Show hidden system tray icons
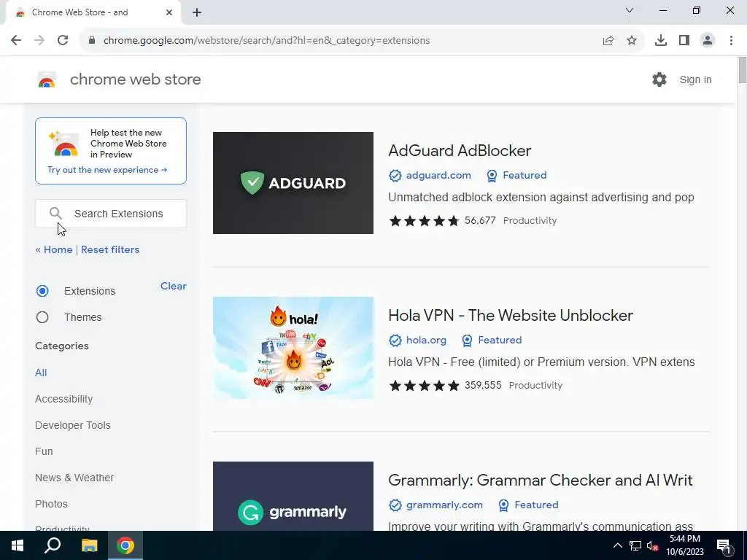747x560 pixels. (617, 545)
